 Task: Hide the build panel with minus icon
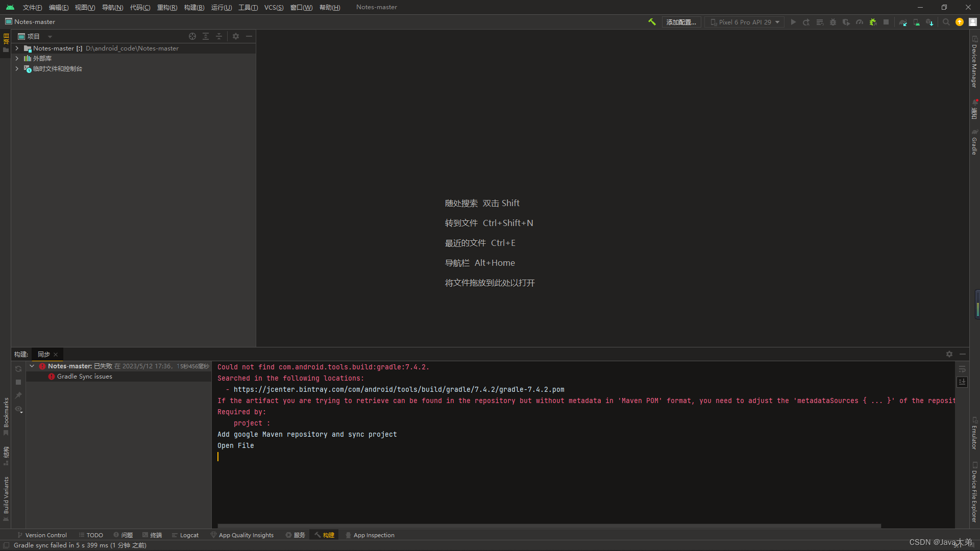963,354
